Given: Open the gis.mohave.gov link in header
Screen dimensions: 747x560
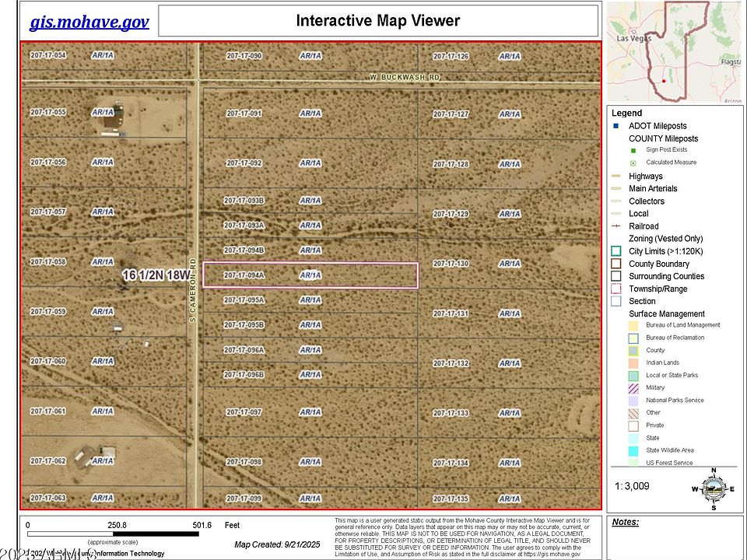Looking at the screenshot, I should (x=89, y=21).
